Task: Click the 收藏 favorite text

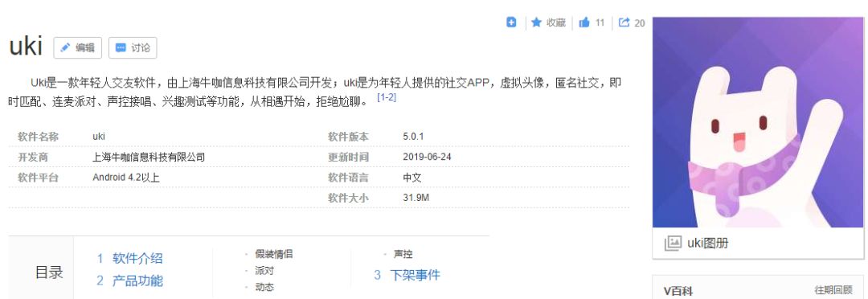Action: coord(556,23)
